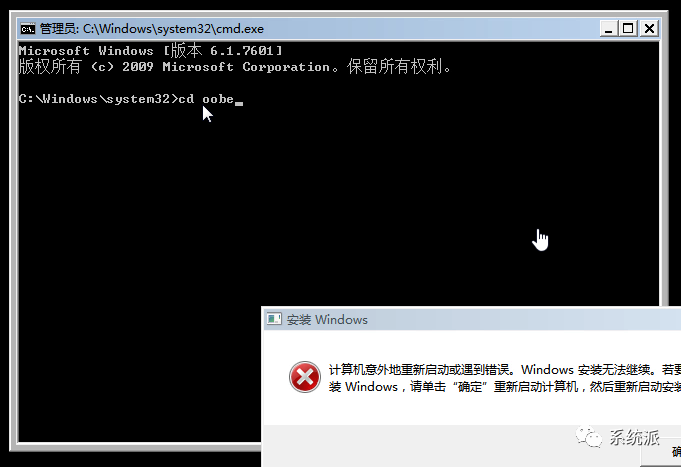681x467 pixels.
Task: Click the blinking cursor after cd oobe
Action: pyautogui.click(x=239, y=103)
